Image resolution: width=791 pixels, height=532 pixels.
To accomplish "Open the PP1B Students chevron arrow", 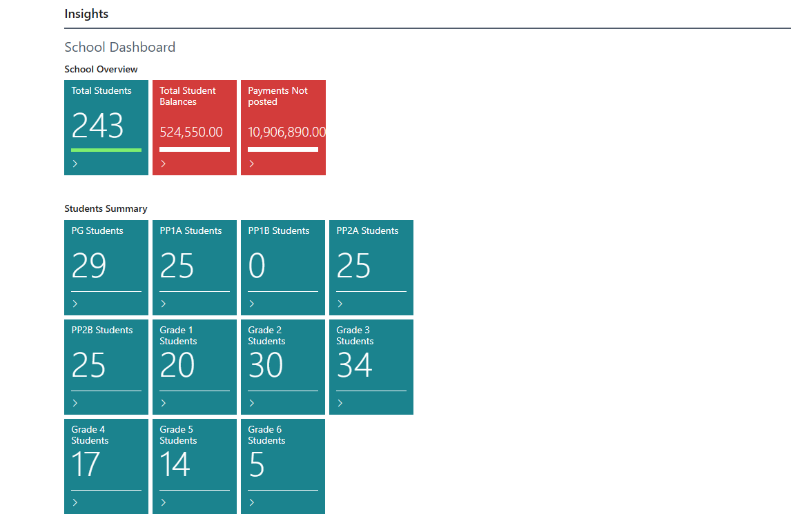I will tap(252, 304).
